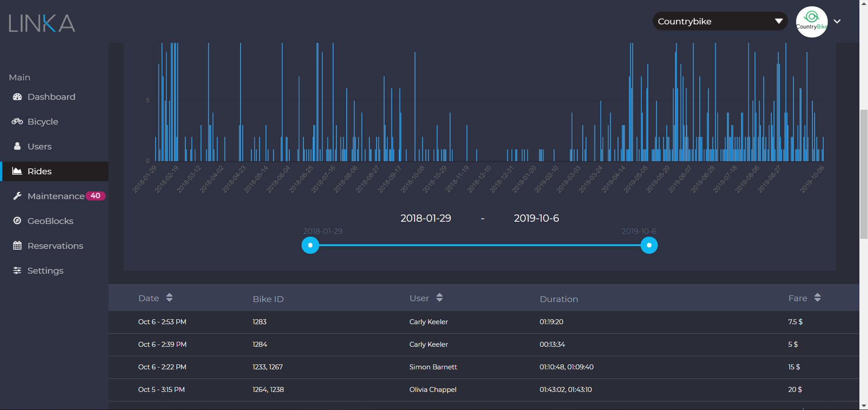Image resolution: width=868 pixels, height=410 pixels.
Task: Click the User column header
Action: [419, 298]
